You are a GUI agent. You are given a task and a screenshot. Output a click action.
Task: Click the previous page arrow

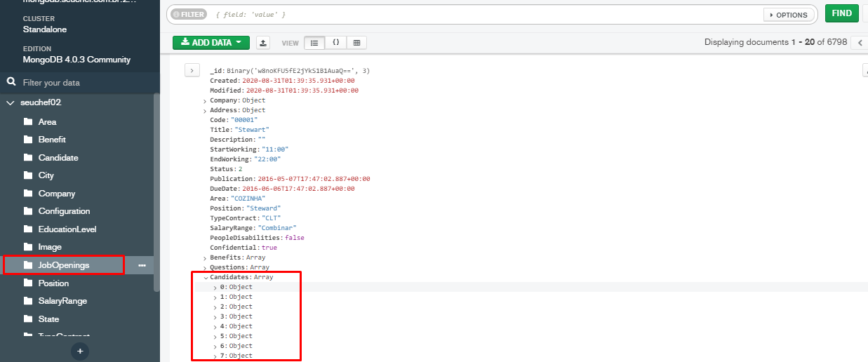pyautogui.click(x=860, y=43)
